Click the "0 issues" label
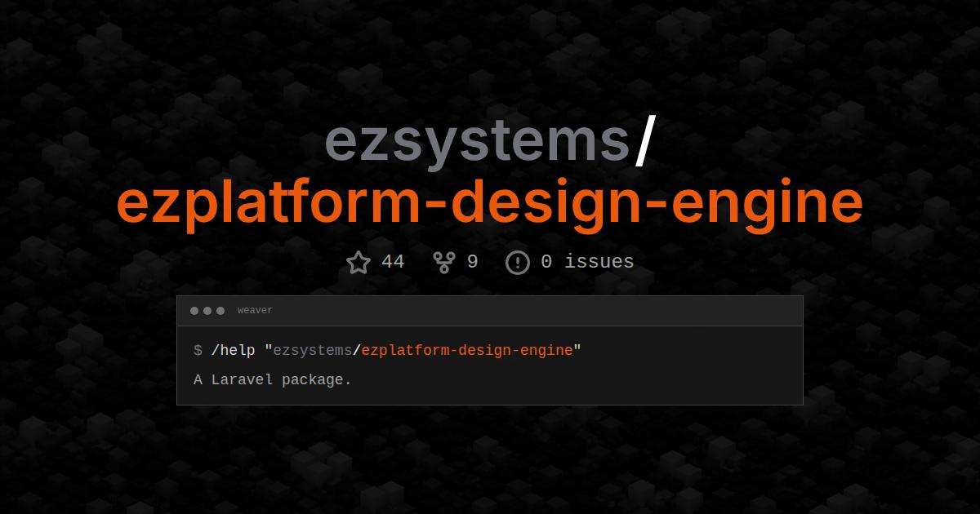Viewport: 980px width, 514px height. point(587,262)
